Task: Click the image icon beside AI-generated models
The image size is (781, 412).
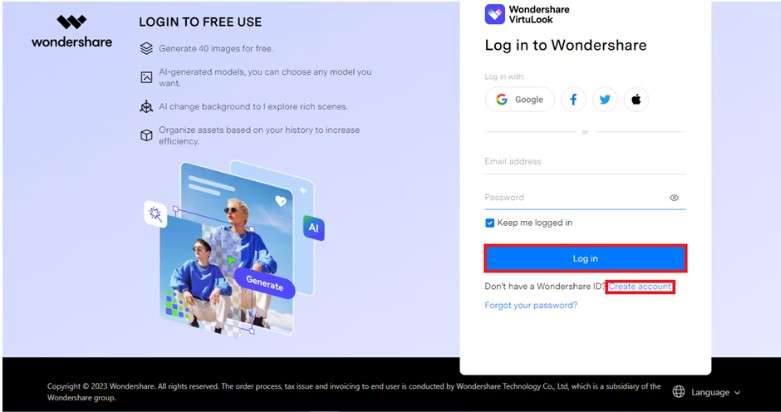Action: [x=146, y=77]
